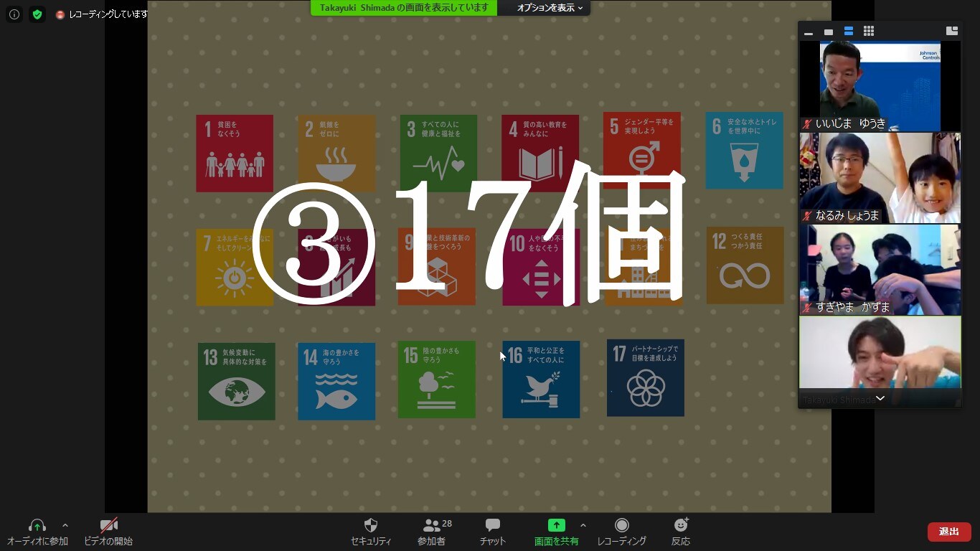This screenshot has width=980, height=551.
Task: Collapse the video panel to a thin strip
Action: [809, 32]
